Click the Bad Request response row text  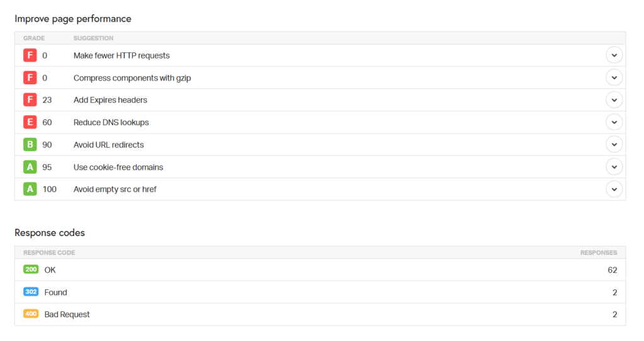click(67, 315)
